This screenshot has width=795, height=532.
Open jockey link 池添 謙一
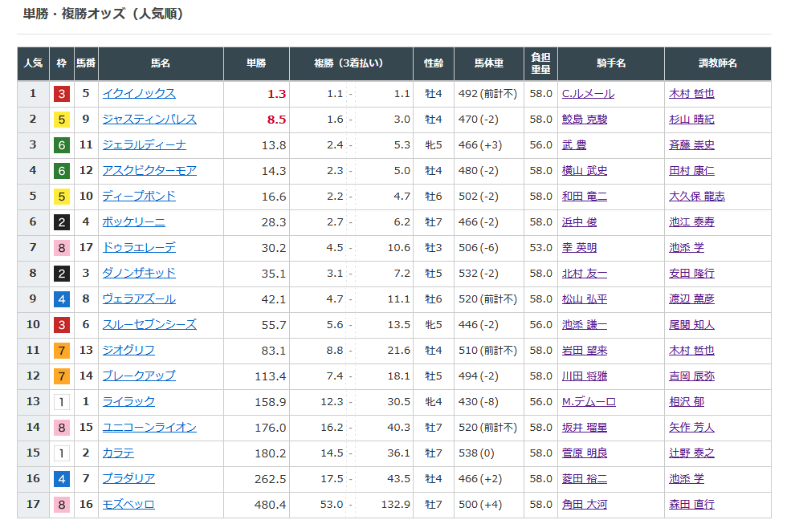tap(585, 325)
